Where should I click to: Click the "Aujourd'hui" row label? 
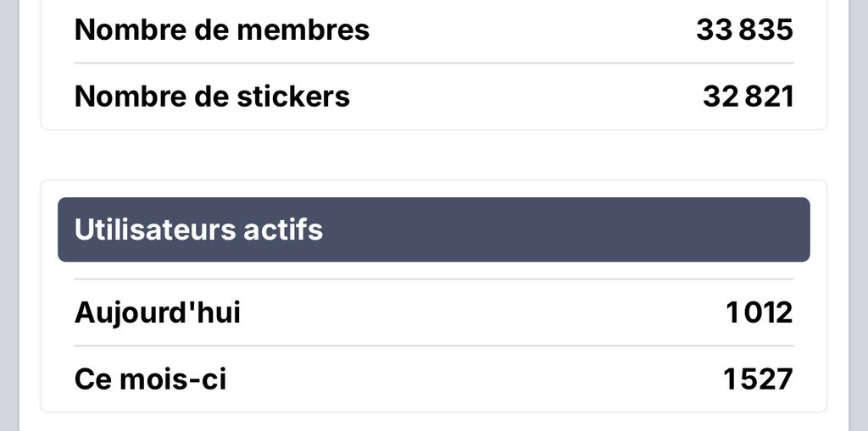158,313
